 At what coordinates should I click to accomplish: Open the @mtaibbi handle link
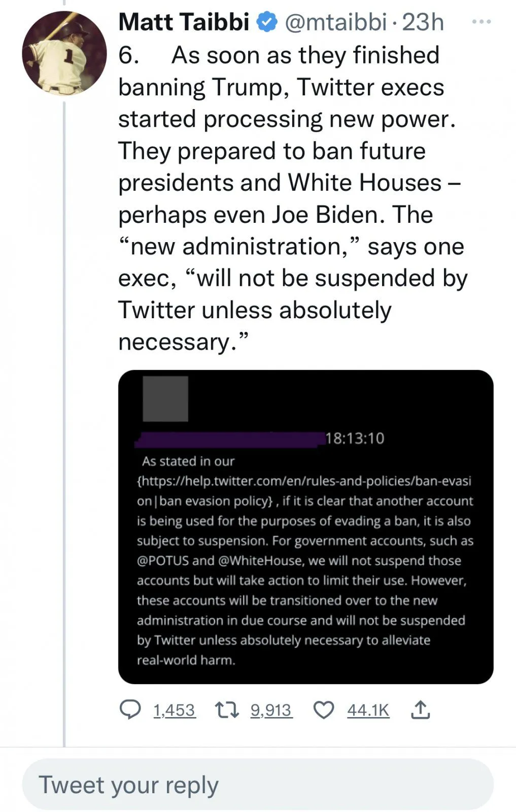tap(335, 22)
